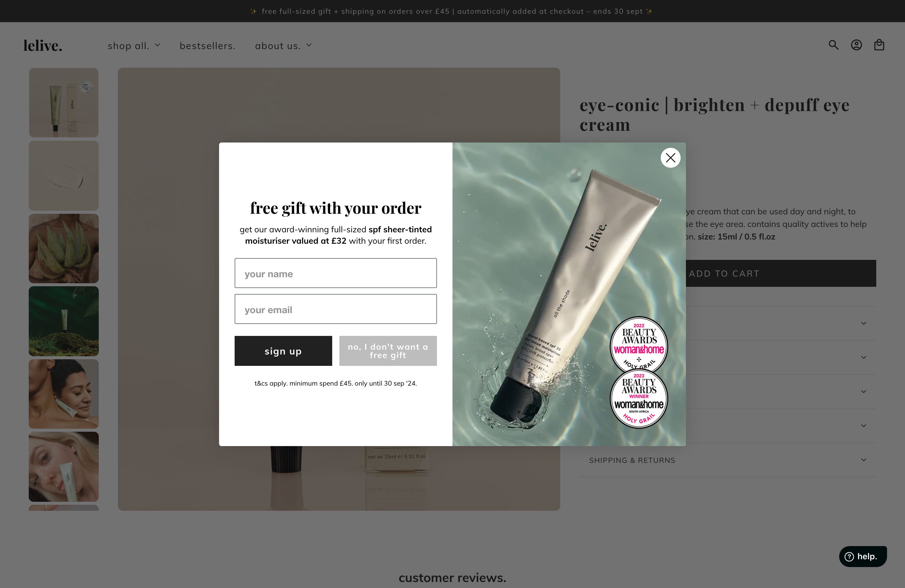Expand Shipping & Returns section
Viewport: 905px width, 588px height.
(x=728, y=460)
